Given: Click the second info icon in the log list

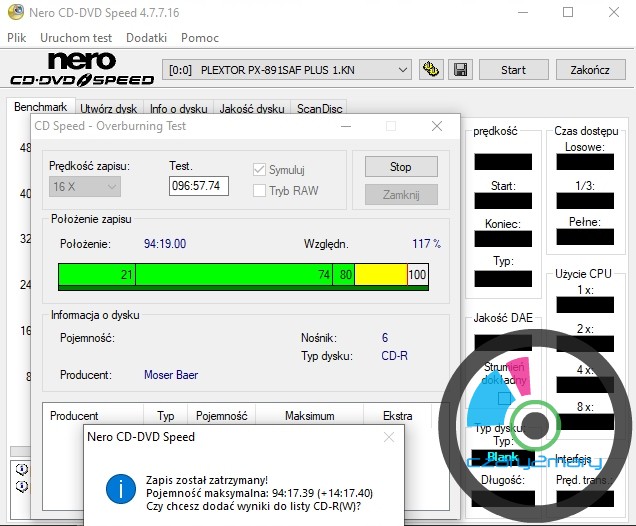Looking at the screenshot, I should 22,486.
